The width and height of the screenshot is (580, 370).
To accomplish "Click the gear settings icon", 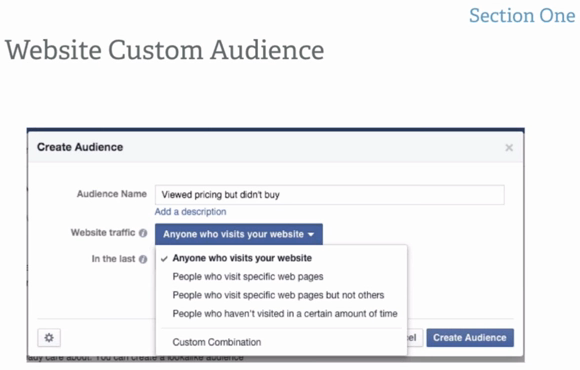I will point(49,337).
